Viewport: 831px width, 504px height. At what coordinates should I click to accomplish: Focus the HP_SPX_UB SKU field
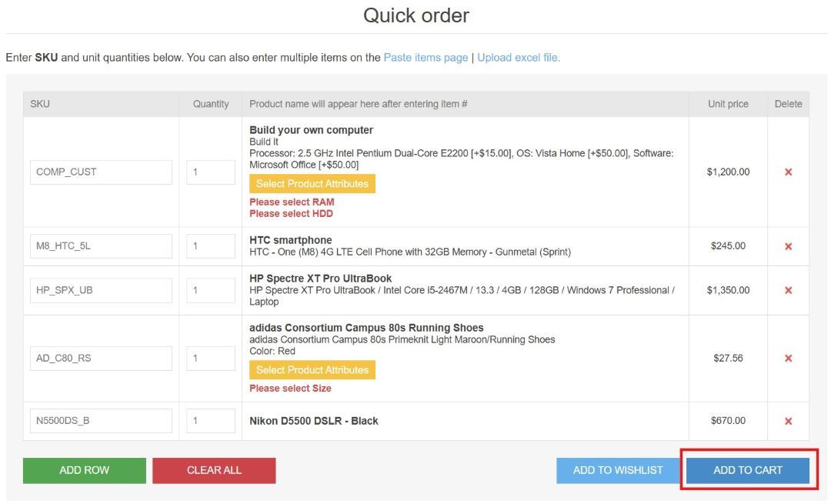[102, 290]
